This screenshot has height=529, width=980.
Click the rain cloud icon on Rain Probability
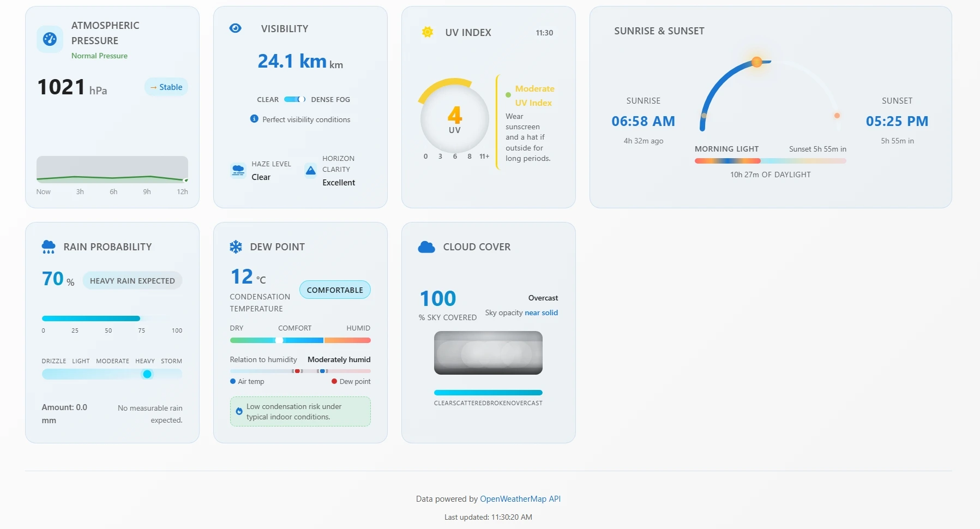click(x=49, y=247)
